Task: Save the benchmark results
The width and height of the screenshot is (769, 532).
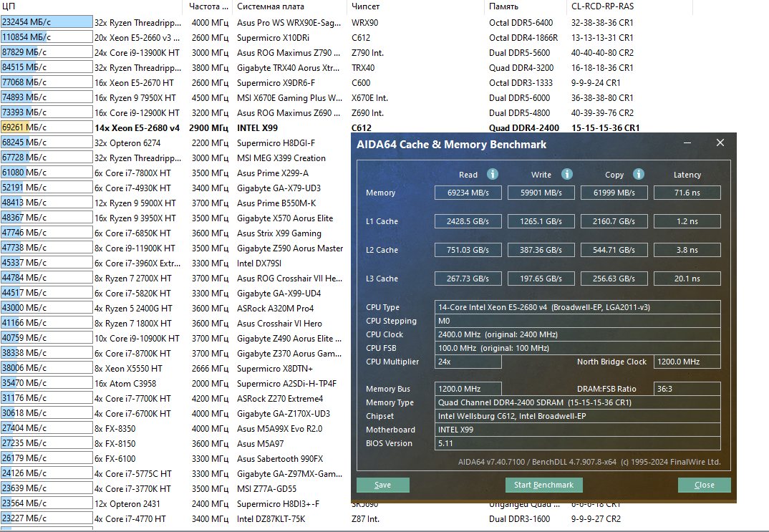Action: 382,485
